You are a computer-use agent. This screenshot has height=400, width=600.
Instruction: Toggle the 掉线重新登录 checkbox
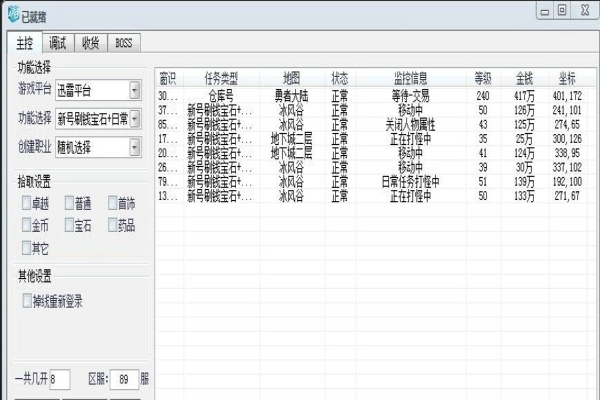27,301
